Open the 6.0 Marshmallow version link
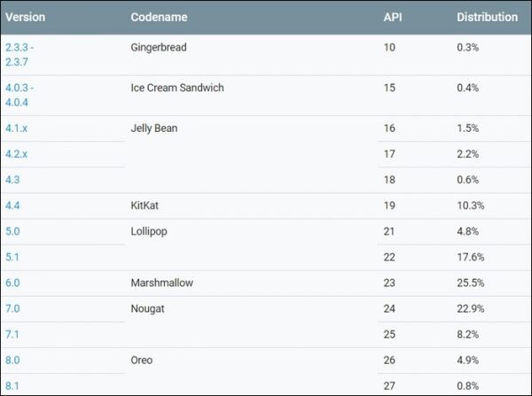This screenshot has width=532, height=396. (x=12, y=283)
